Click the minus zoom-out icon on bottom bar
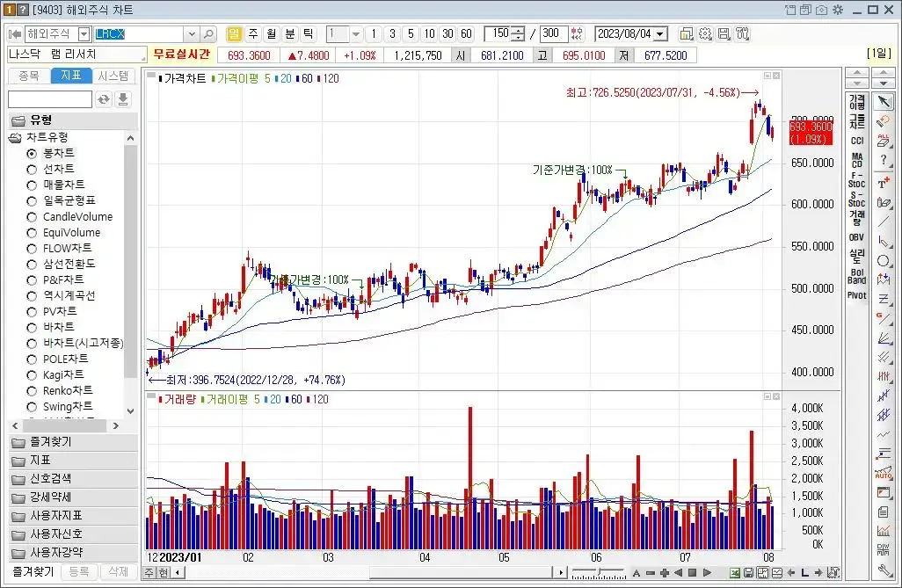902x588 pixels. click(651, 572)
